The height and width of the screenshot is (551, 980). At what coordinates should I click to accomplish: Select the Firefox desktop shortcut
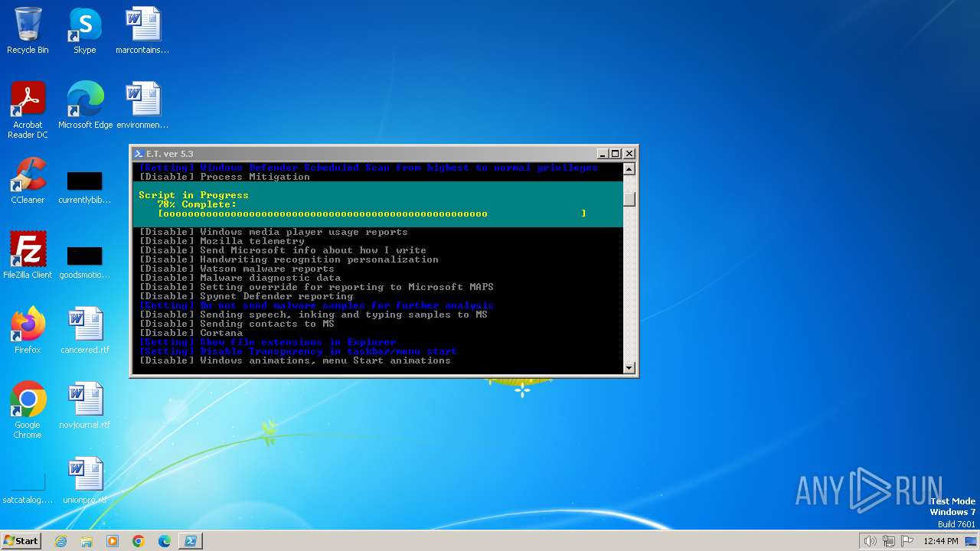28,331
